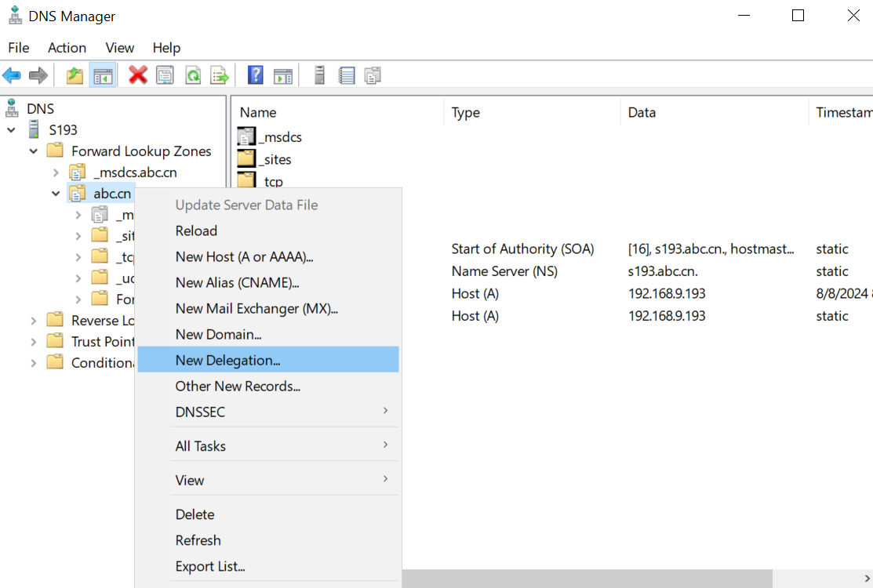
Task: Expand the Conditional Forwarders node
Action: pos(34,363)
